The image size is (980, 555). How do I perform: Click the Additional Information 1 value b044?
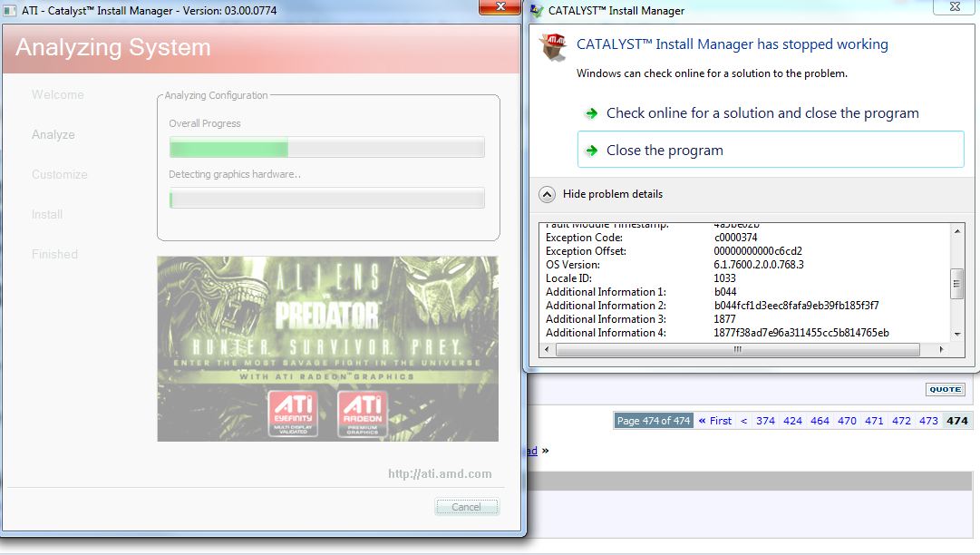[725, 292]
